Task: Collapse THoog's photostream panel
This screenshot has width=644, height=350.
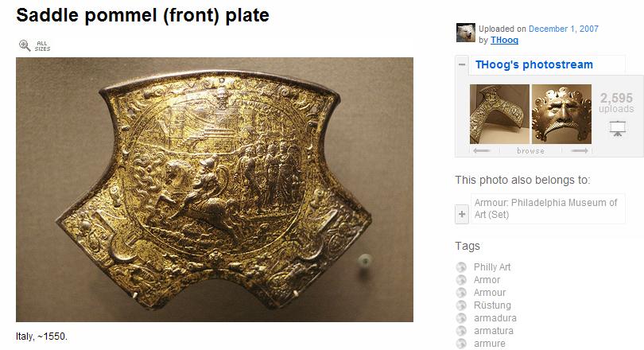Action: (462, 64)
